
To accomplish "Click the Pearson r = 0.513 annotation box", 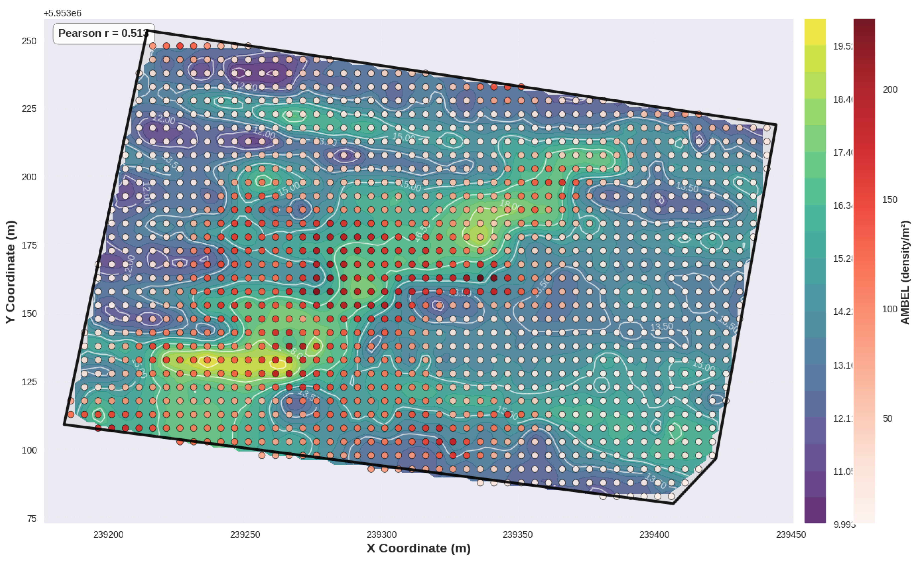I will point(103,33).
